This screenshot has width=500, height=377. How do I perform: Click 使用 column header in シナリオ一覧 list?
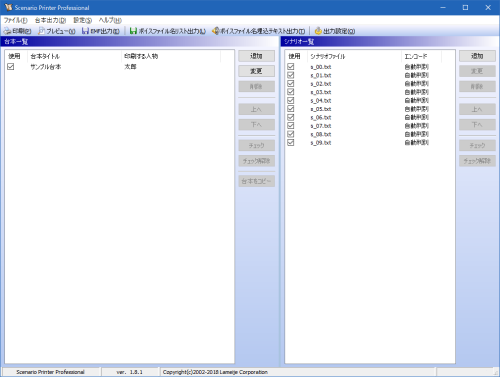[296, 56]
